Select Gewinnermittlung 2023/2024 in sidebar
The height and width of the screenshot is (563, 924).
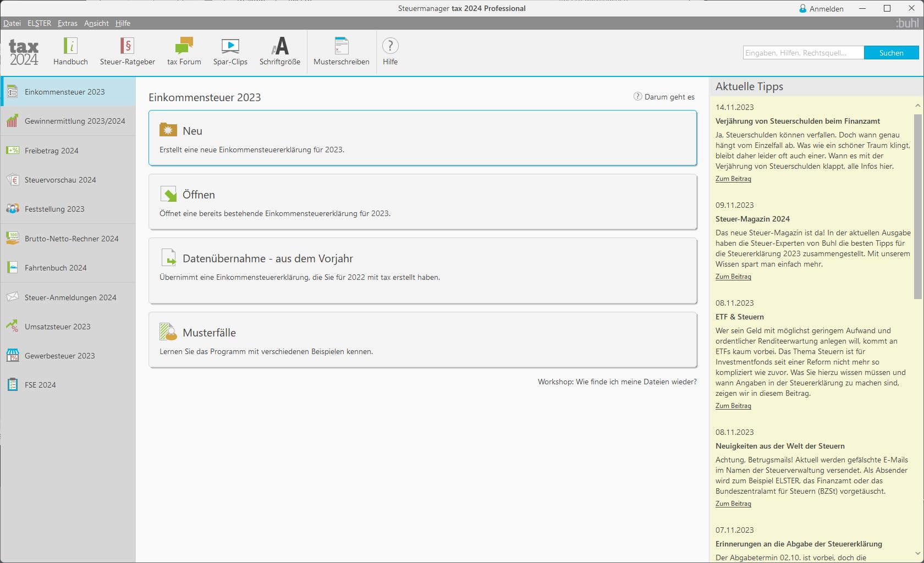tap(68, 121)
